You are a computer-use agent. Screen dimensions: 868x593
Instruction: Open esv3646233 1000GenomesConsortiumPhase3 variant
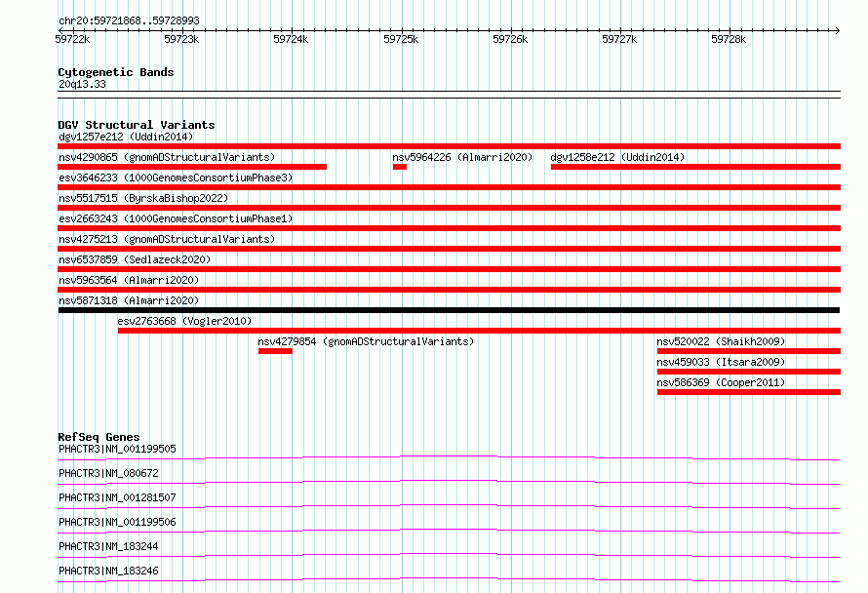tap(176, 178)
